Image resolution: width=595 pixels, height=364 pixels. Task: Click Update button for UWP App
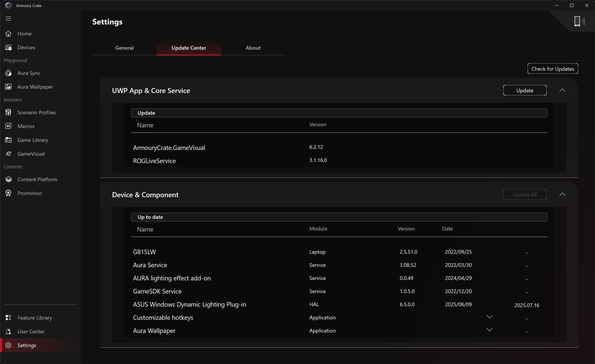click(525, 90)
